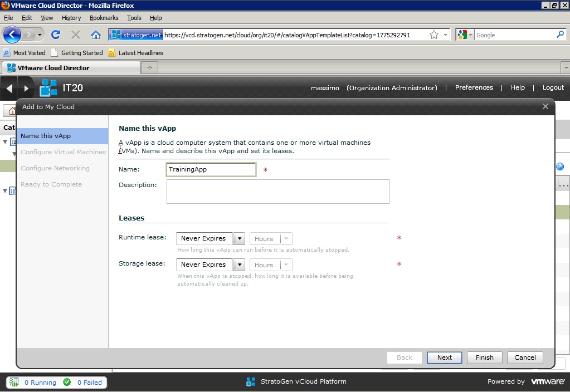This screenshot has width=570, height=392.
Task: Open Latest Headlines feed bookmark
Action: tap(135, 53)
